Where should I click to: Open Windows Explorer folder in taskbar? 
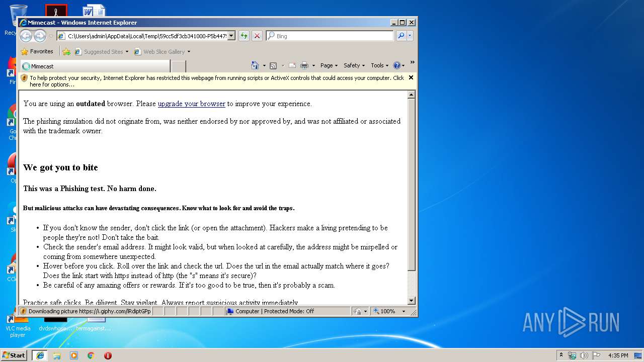[57, 355]
